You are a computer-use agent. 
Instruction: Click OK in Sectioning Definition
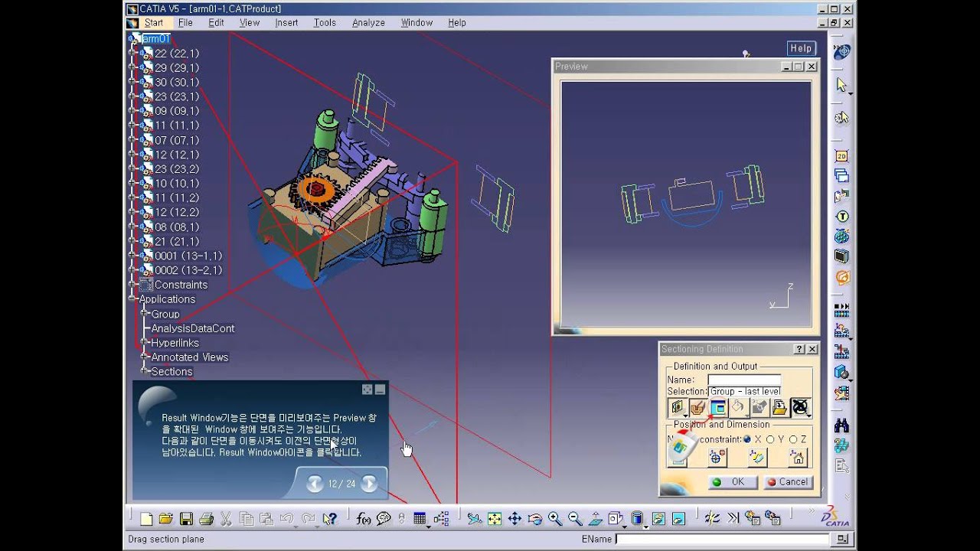pos(733,482)
